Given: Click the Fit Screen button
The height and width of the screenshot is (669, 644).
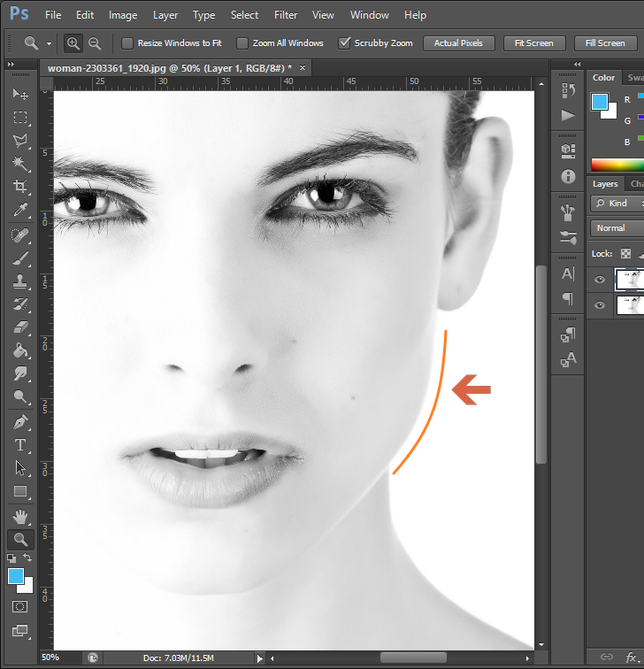Looking at the screenshot, I should [x=534, y=43].
